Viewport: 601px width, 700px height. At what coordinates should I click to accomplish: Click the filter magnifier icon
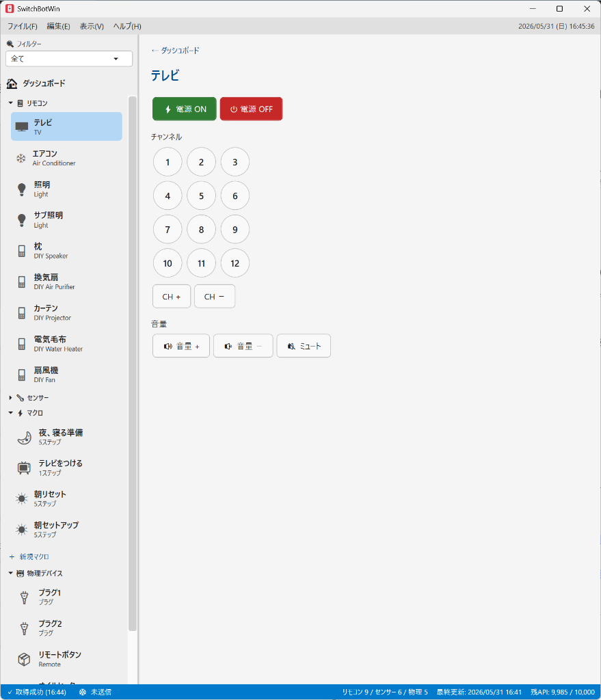[10, 44]
